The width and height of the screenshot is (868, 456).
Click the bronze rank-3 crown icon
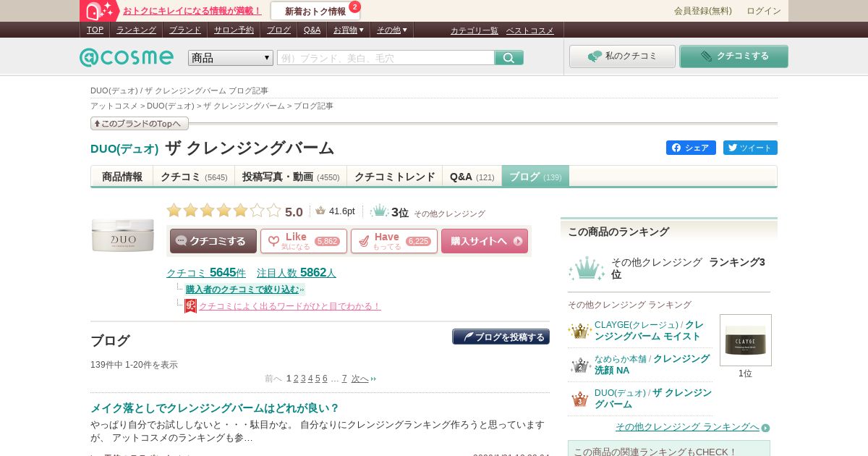(580, 399)
